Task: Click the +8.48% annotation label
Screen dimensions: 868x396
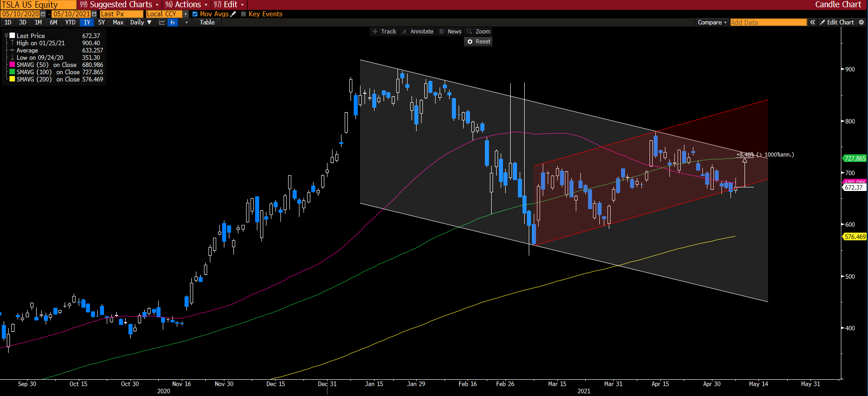Action: [x=765, y=155]
